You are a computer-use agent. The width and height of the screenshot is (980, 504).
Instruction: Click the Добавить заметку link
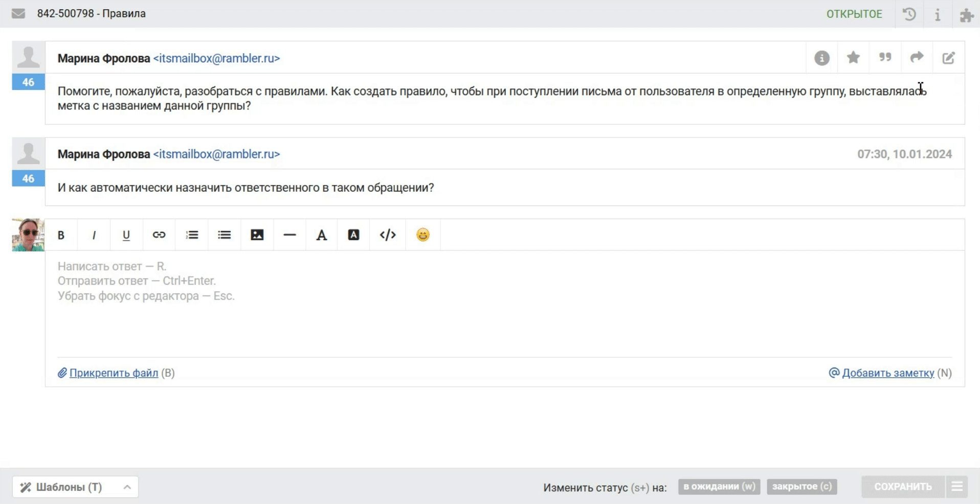888,373
